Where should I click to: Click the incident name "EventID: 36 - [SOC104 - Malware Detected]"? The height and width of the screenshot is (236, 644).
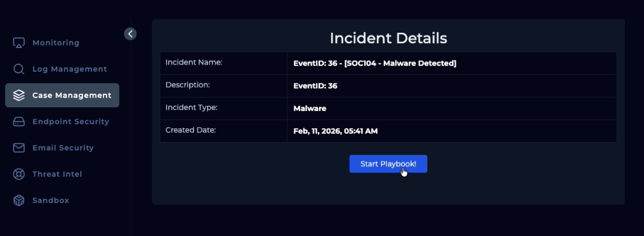tap(375, 64)
